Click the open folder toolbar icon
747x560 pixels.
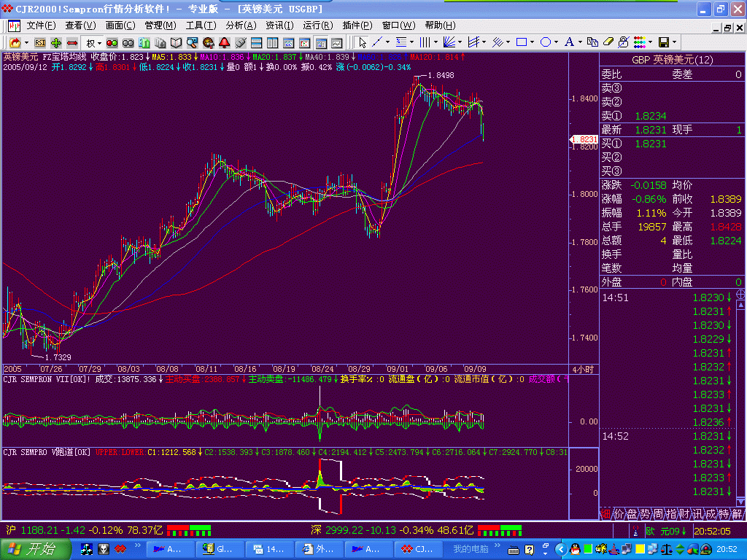click(15, 43)
